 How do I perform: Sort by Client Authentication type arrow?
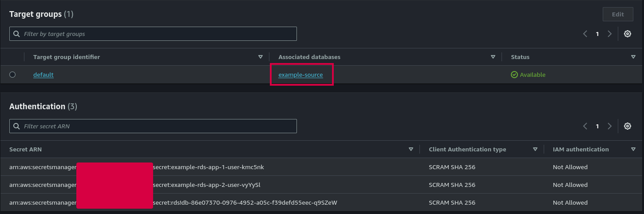[x=535, y=149]
